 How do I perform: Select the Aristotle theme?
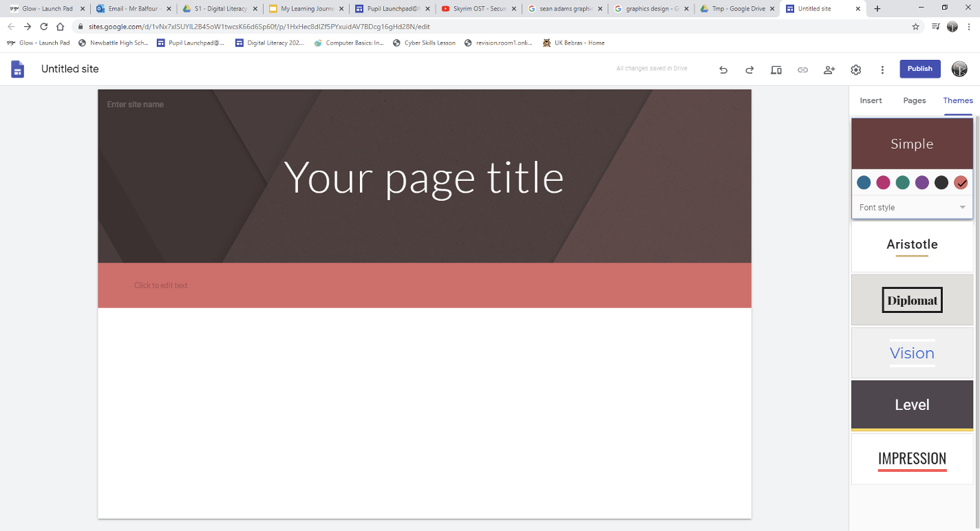(912, 246)
